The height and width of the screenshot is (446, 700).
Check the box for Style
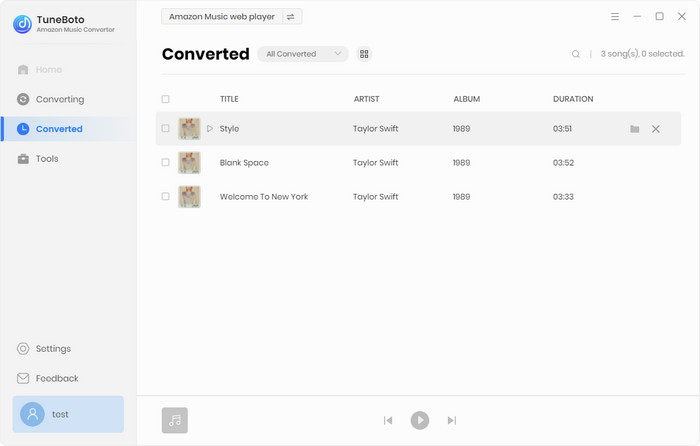(166, 129)
